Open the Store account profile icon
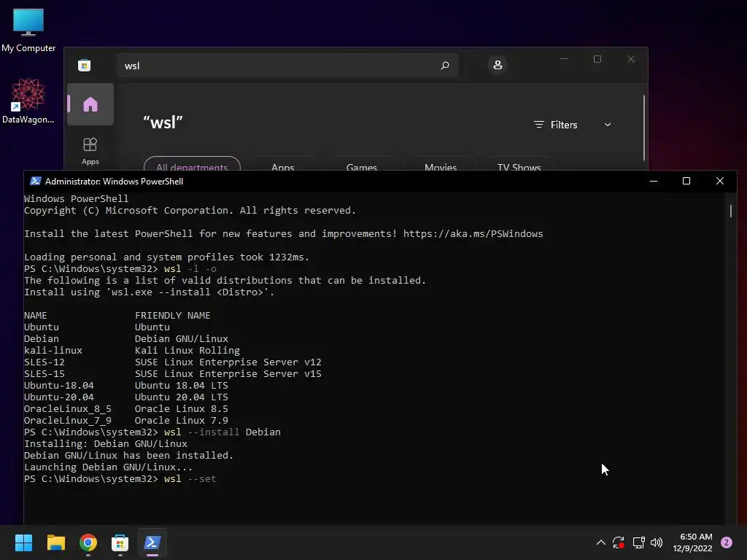This screenshot has height=560, width=747. coord(498,65)
